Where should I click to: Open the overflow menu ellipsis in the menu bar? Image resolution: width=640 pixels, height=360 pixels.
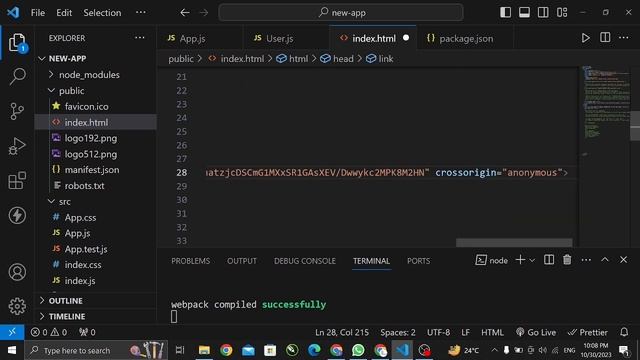(x=140, y=12)
